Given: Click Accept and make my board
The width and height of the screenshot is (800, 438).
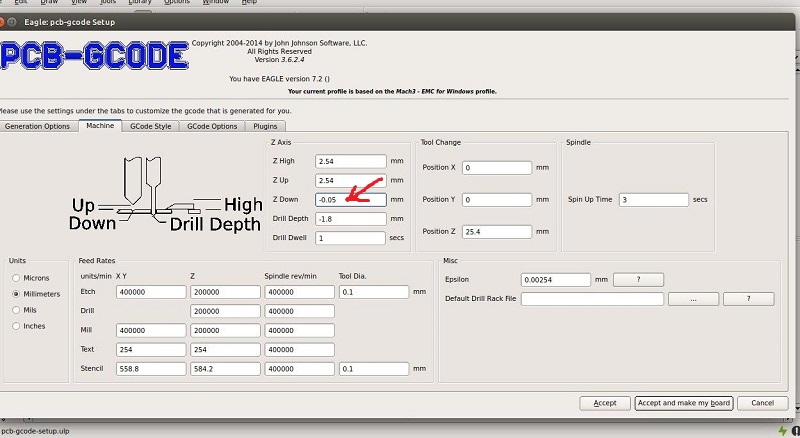Looking at the screenshot, I should pyautogui.click(x=684, y=403).
